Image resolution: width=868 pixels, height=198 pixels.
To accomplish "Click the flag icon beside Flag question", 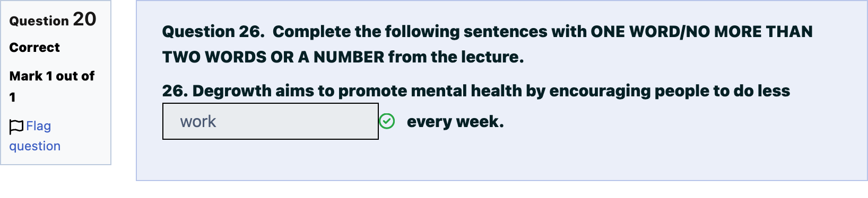I will pyautogui.click(x=16, y=127).
